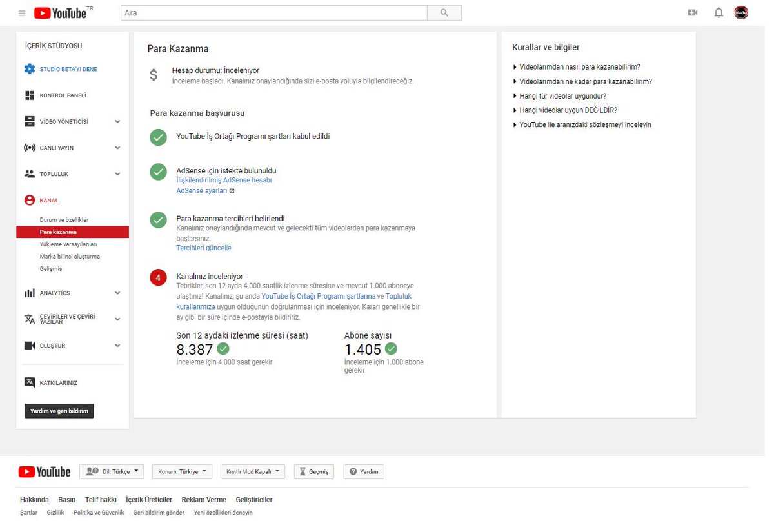Click the Canlı Yayın broadcast icon
Screen dimensions: 774x532
30,148
